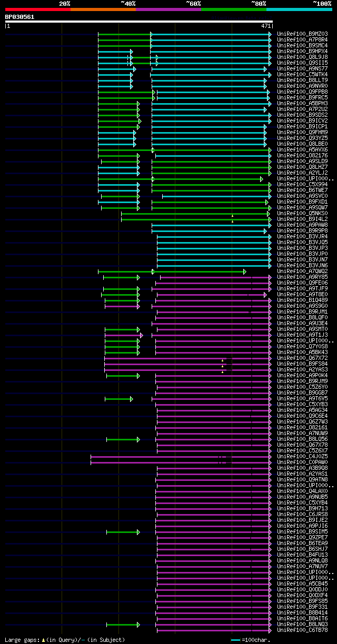Select the UniRef100_A9SLD9 label
The height and width of the screenshot is (644, 337).
(302, 162)
